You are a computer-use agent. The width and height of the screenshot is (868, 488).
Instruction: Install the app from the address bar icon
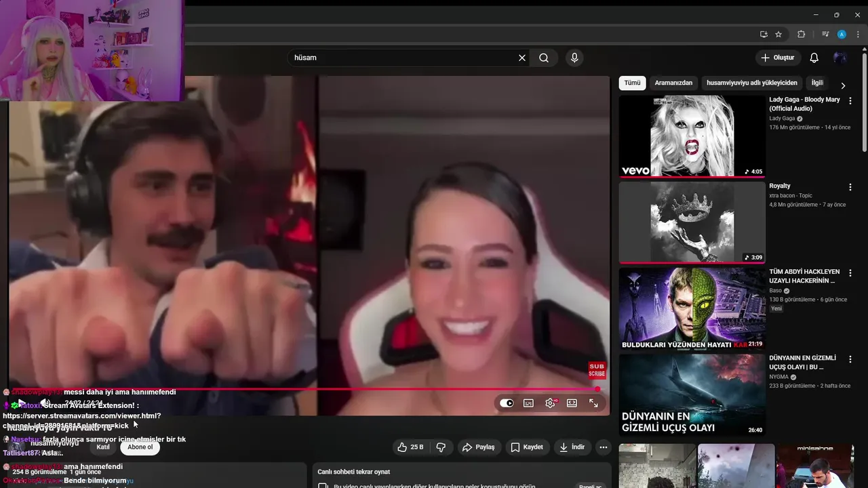[x=764, y=35]
